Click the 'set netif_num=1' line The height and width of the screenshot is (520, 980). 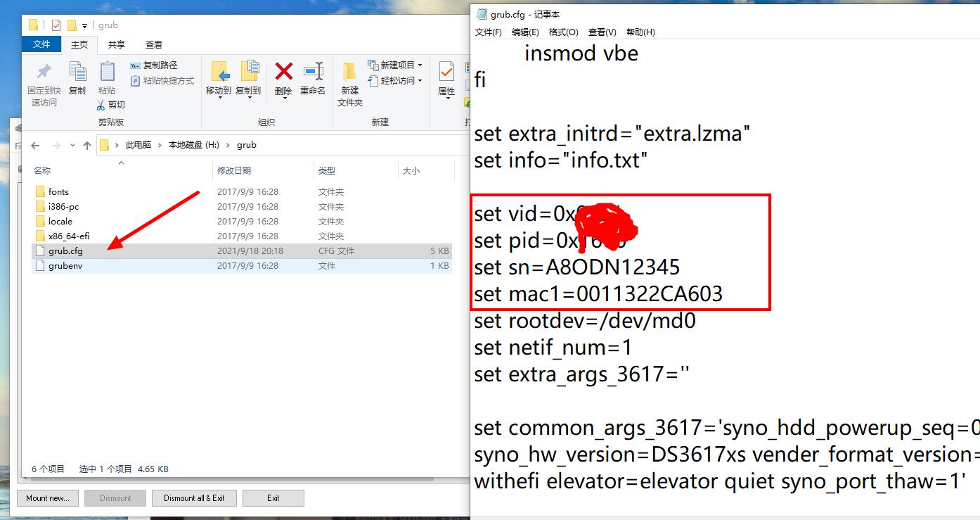[x=553, y=348]
